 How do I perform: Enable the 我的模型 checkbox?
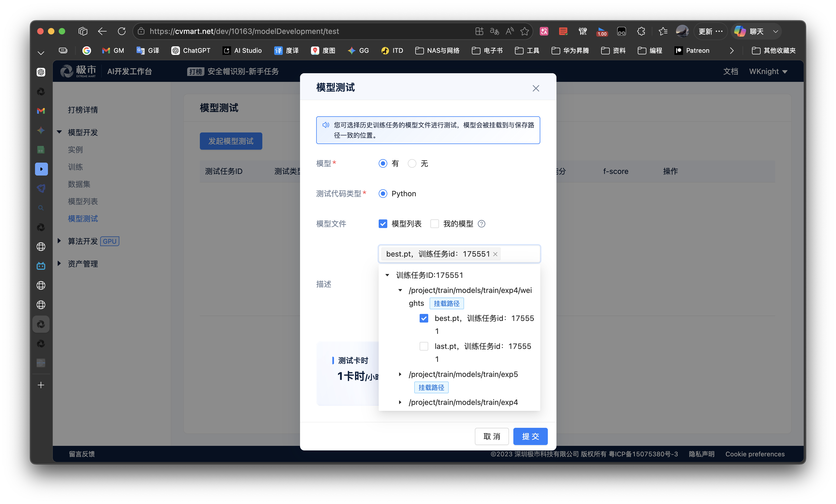click(434, 224)
